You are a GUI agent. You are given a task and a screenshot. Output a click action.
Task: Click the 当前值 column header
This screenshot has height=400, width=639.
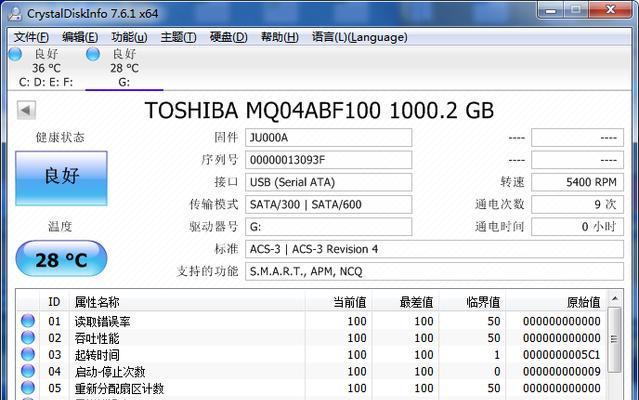click(339, 302)
